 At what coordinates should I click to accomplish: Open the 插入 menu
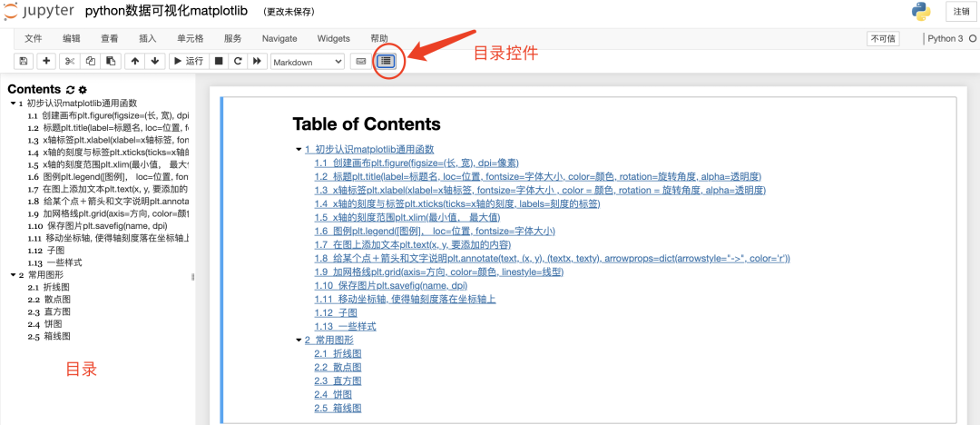pos(148,39)
